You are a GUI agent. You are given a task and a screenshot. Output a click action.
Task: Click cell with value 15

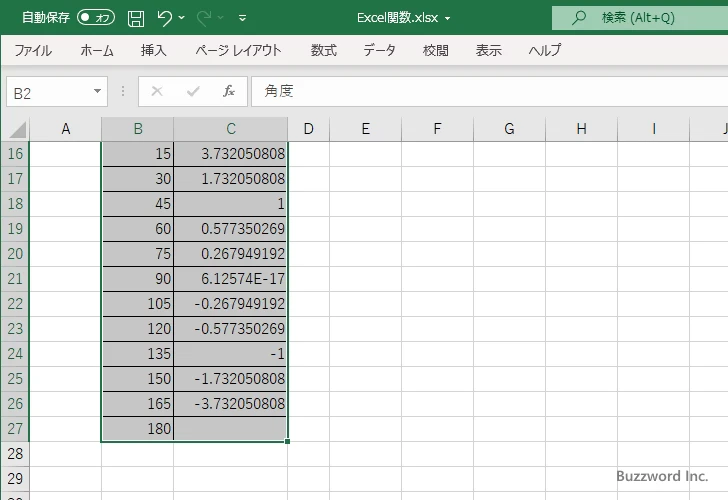click(138, 154)
